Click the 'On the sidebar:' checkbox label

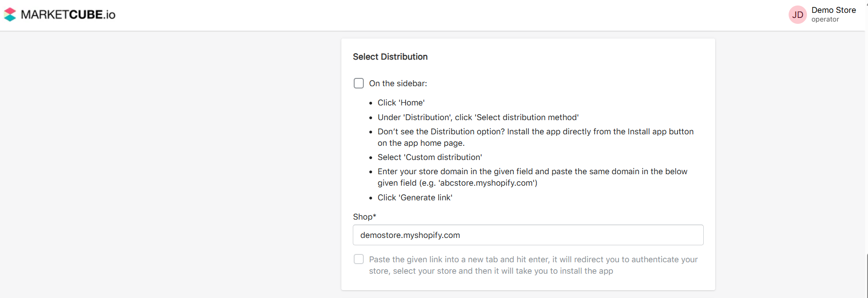[398, 83]
